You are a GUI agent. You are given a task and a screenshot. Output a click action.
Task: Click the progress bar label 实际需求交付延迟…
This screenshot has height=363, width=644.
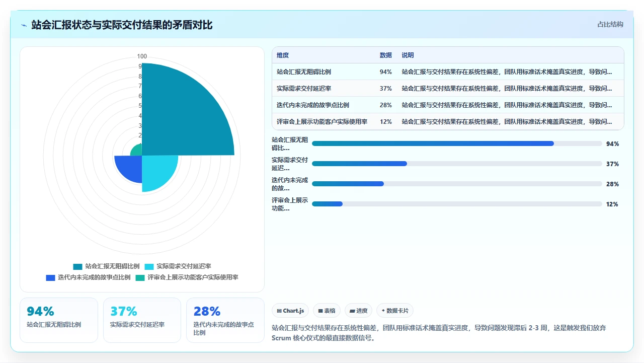290,164
